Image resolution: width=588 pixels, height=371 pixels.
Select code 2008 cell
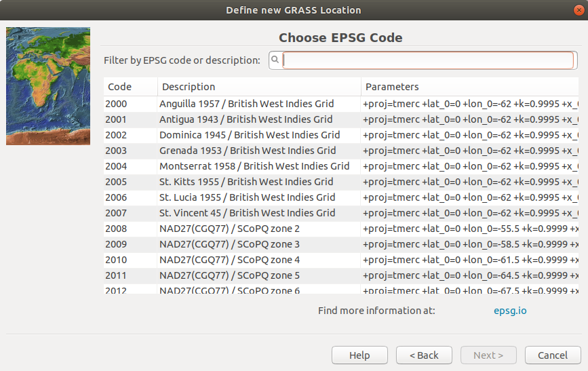(x=130, y=229)
